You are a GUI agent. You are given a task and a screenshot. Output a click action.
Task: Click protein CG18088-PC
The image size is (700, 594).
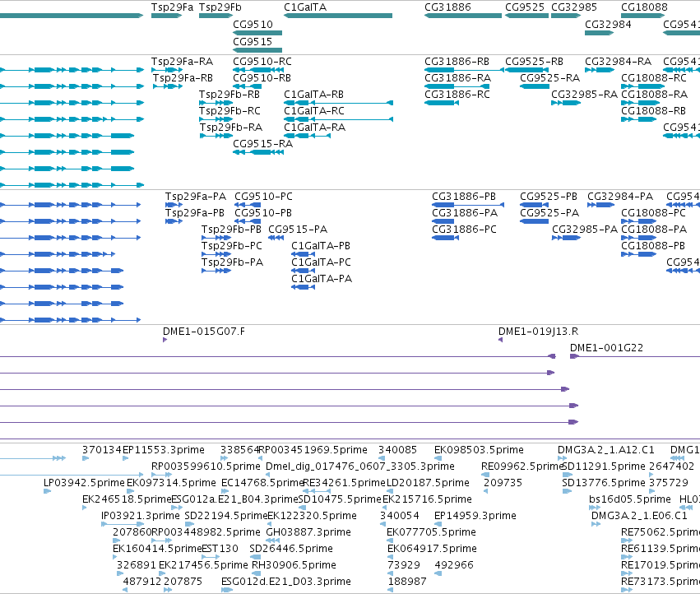click(653, 213)
